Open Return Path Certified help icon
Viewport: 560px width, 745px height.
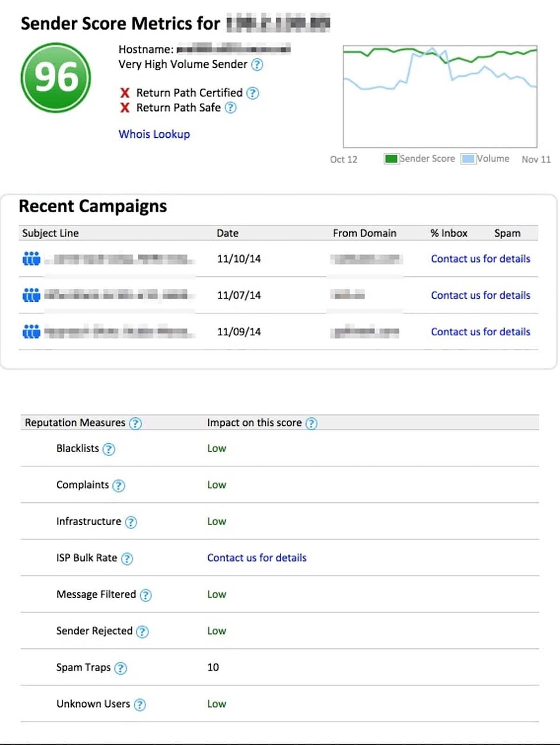(252, 93)
